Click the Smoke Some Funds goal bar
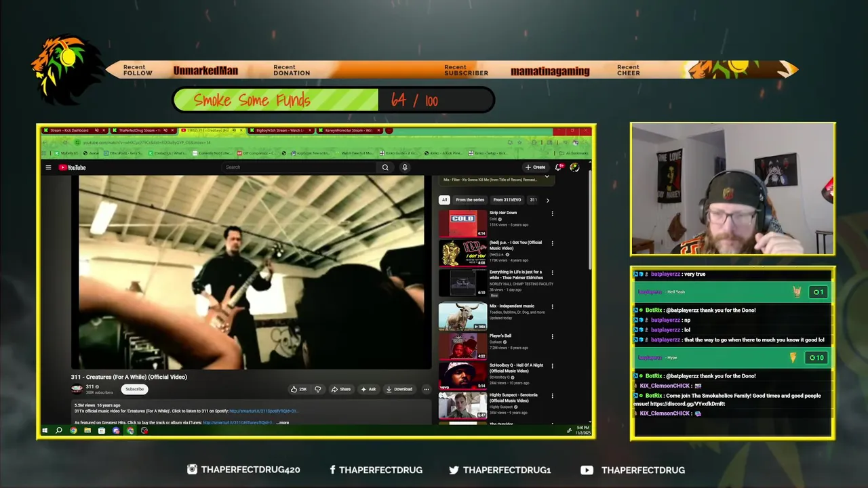The width and height of the screenshot is (868, 488). pos(334,100)
